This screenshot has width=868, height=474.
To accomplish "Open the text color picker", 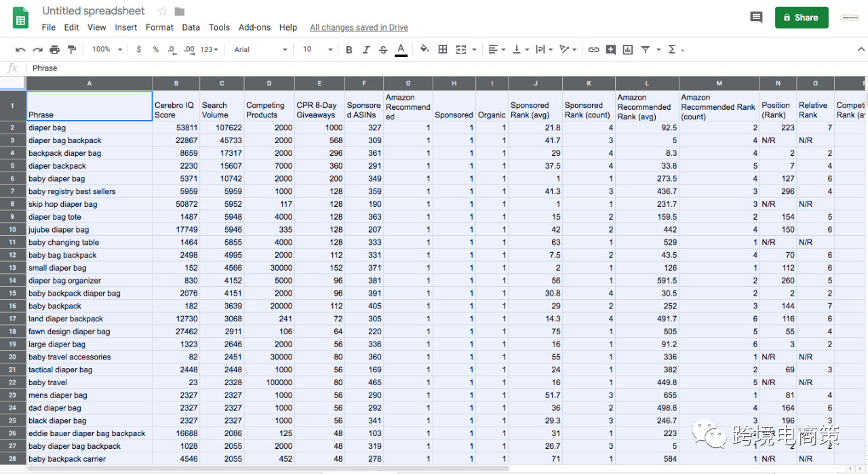I will [401, 50].
